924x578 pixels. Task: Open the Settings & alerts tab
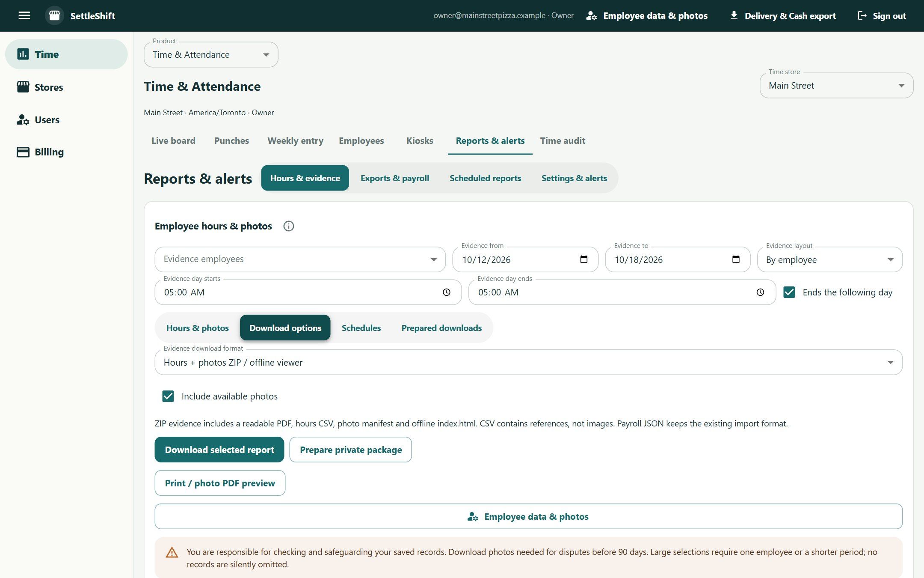[x=574, y=178]
